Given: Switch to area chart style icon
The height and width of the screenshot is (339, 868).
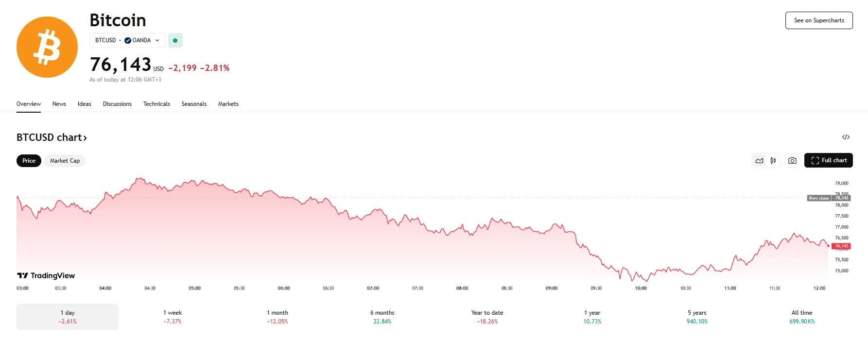Looking at the screenshot, I should (759, 161).
